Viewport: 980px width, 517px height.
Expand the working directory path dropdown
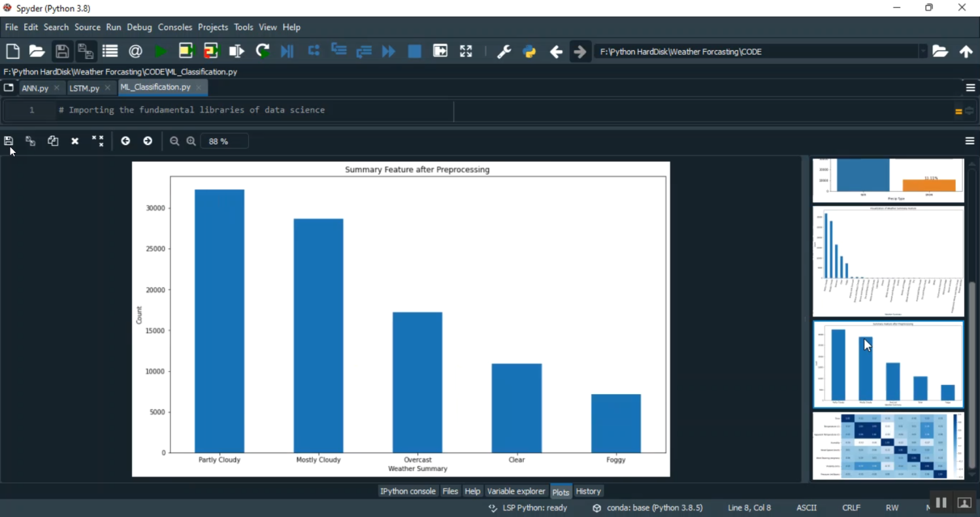[x=923, y=52]
